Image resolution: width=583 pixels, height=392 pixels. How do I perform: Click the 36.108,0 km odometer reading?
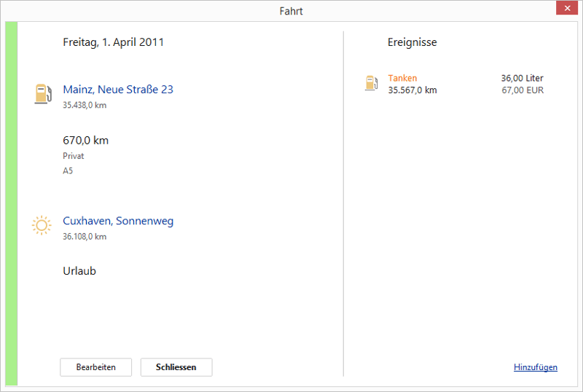click(85, 236)
